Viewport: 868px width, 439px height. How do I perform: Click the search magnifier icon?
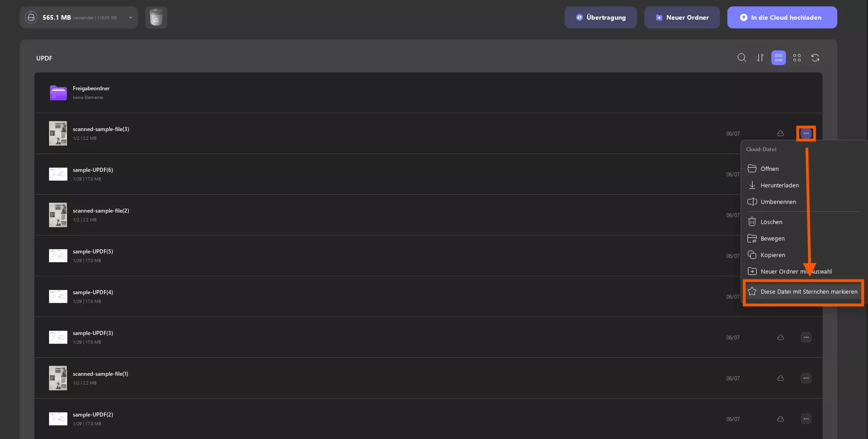click(x=742, y=58)
